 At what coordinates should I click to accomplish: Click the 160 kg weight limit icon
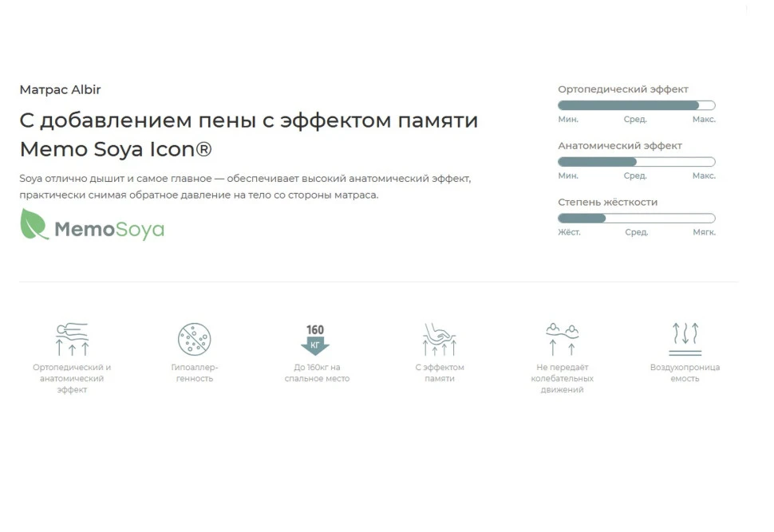tap(315, 340)
